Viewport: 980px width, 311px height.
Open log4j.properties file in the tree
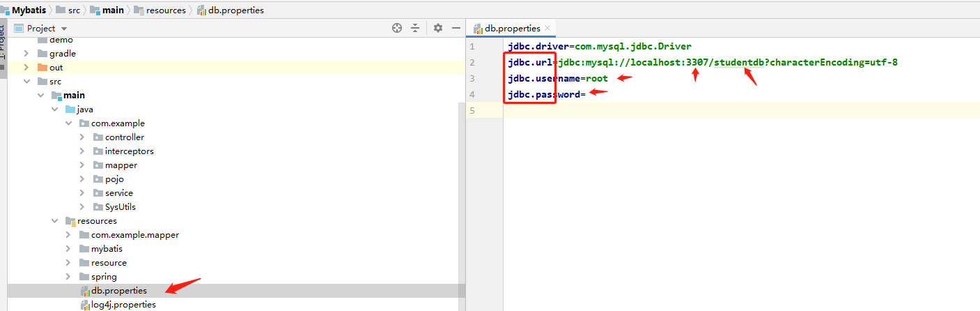[123, 305]
